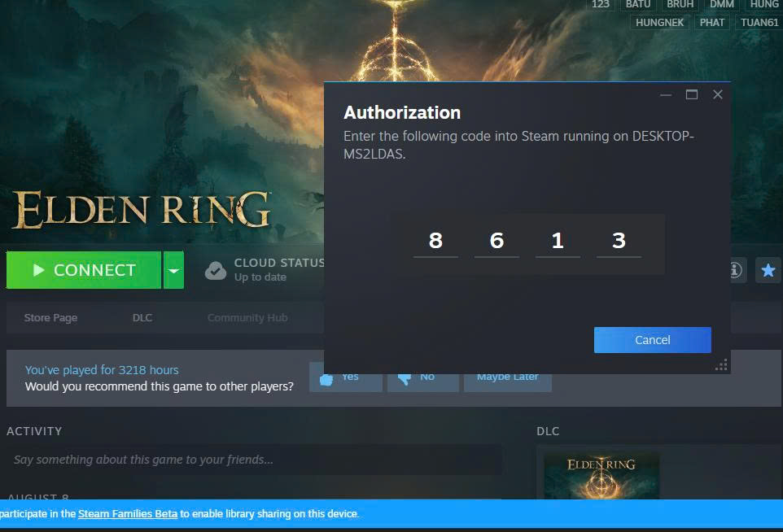Open the Community Hub tab

tap(247, 317)
